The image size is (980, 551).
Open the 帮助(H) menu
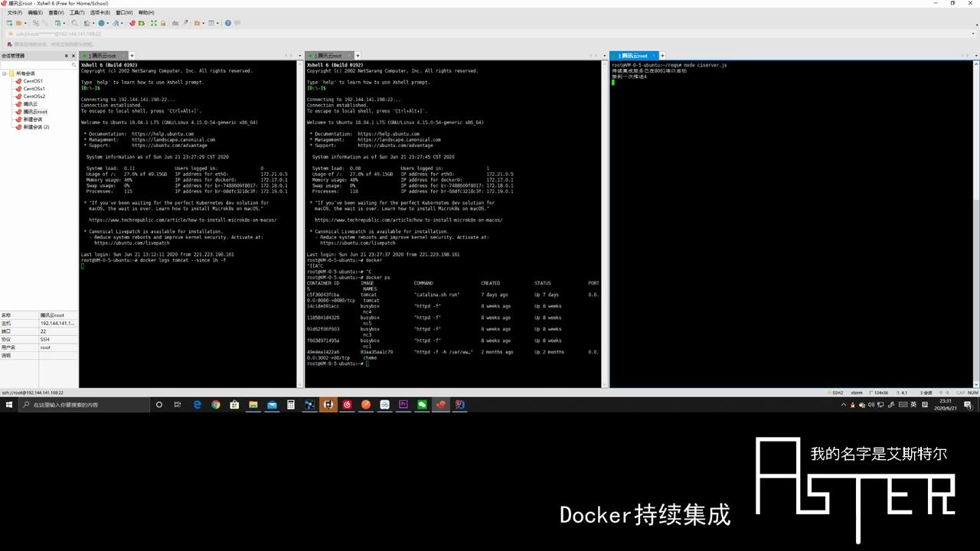click(x=146, y=13)
